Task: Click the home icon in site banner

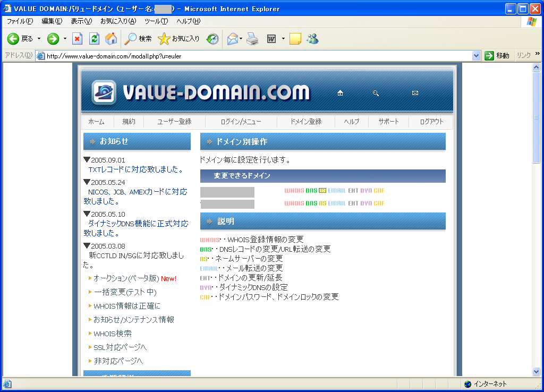Action: pyautogui.click(x=341, y=93)
